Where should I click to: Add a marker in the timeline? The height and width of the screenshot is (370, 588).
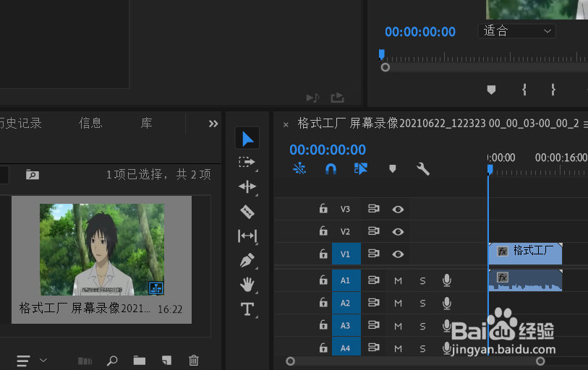[x=392, y=168]
